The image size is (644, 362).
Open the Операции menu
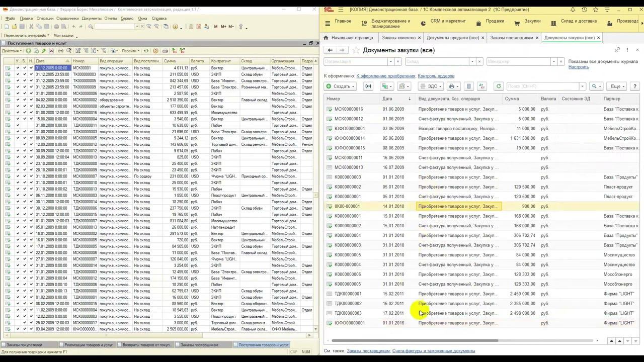(x=45, y=19)
